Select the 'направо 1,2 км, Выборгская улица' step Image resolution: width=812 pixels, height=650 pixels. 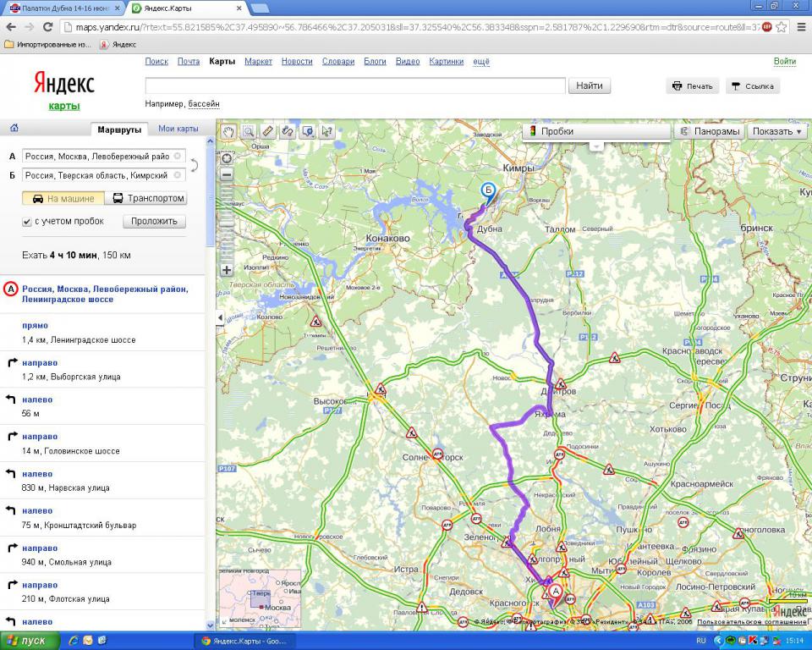tap(102, 370)
